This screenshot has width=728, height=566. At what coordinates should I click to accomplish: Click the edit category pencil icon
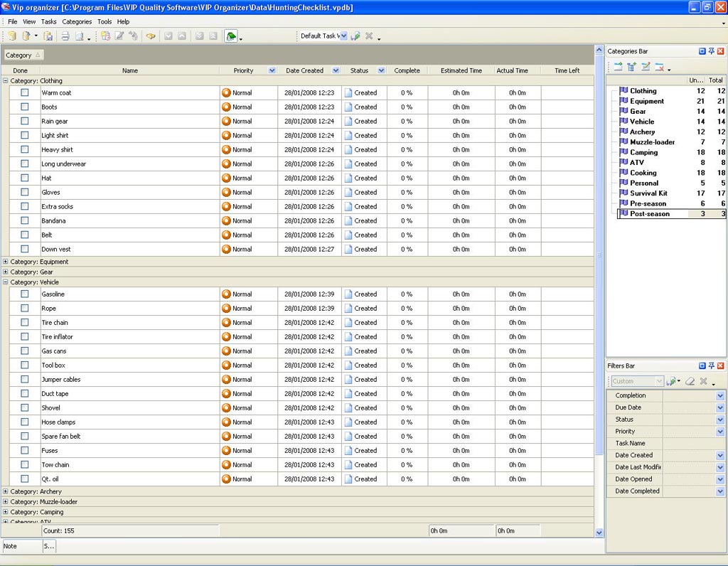646,67
